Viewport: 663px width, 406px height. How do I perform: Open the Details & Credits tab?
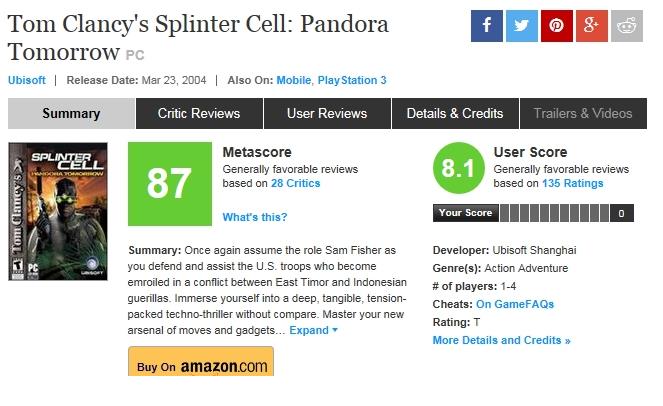pyautogui.click(x=455, y=113)
